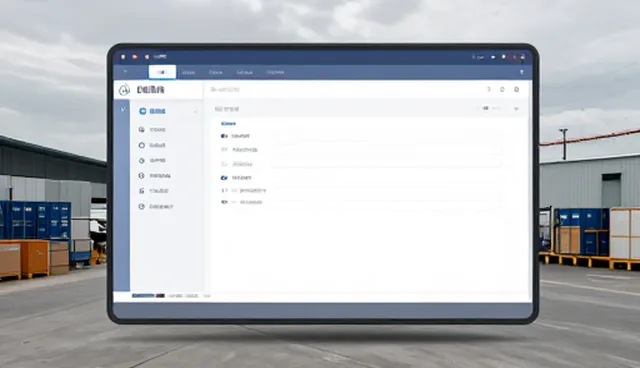
Task: Click the document icon in the header
Action: point(516,89)
